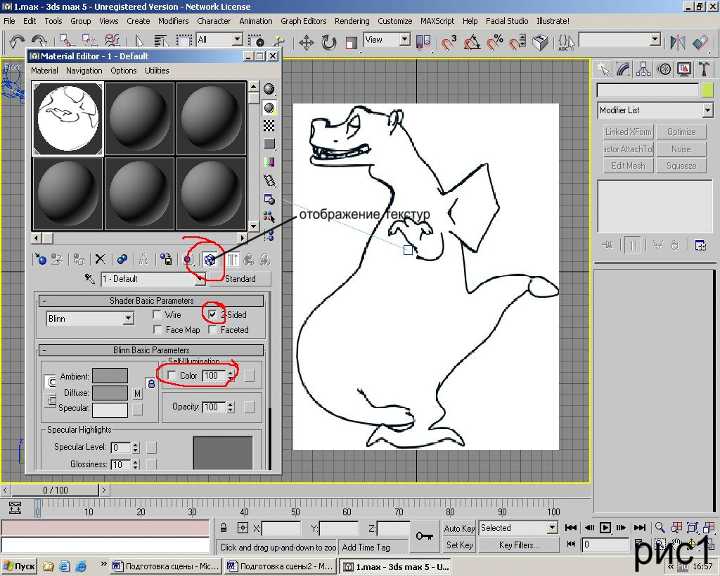The image size is (720, 576).
Task: Click the Pick Material eyedropper icon
Action: (91, 279)
